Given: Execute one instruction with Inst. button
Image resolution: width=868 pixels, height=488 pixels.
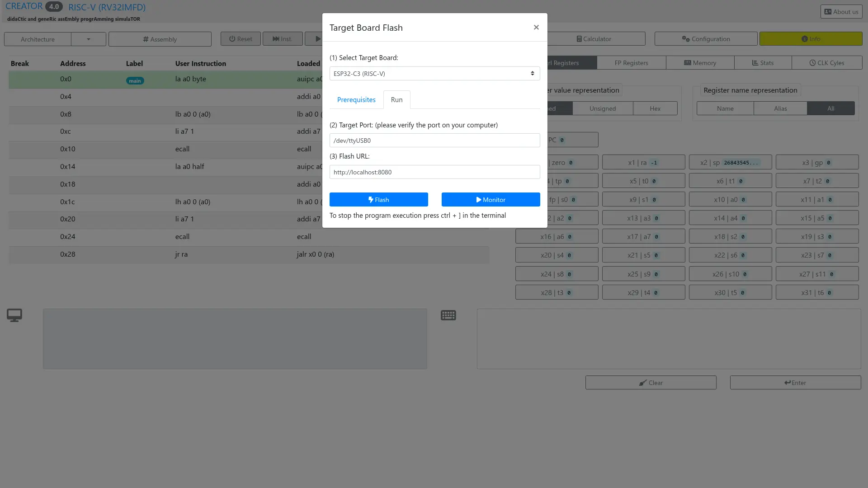Looking at the screenshot, I should coord(283,39).
